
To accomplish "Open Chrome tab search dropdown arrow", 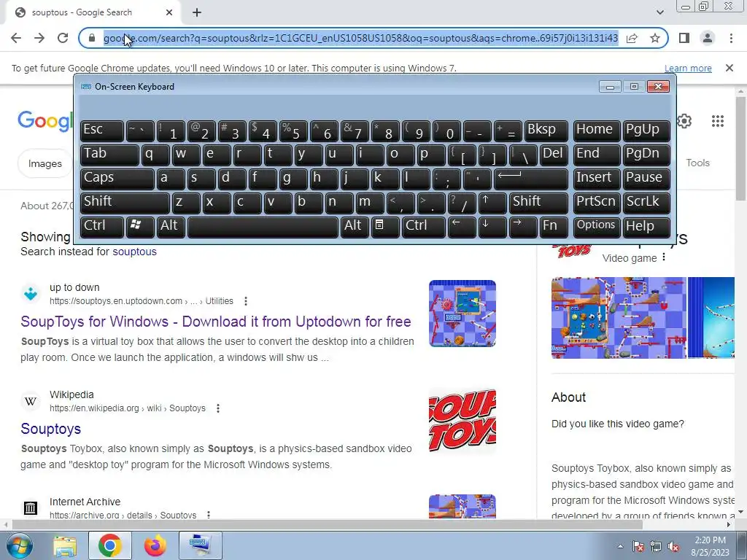I will click(659, 12).
